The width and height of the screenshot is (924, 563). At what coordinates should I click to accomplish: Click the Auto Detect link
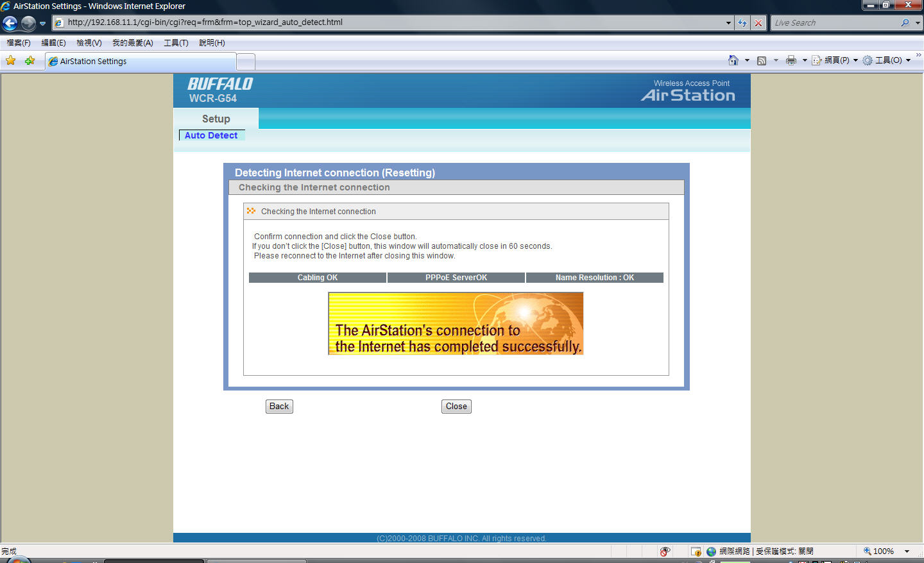(x=211, y=135)
